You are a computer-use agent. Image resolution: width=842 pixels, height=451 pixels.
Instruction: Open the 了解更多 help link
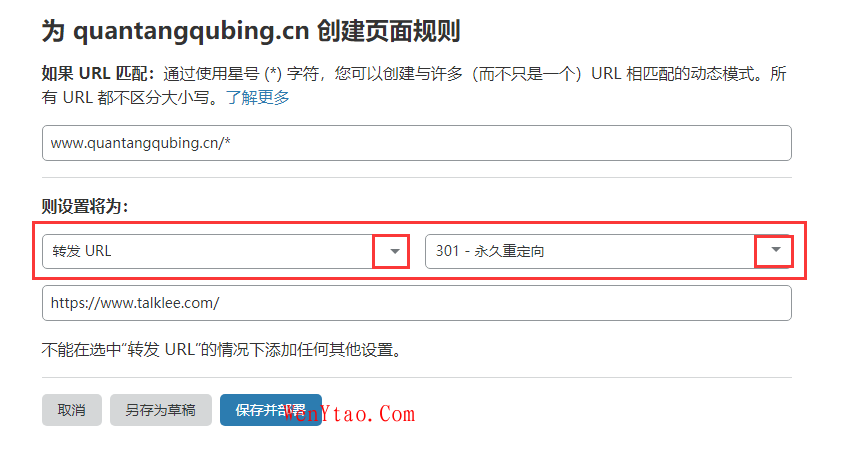tap(258, 97)
